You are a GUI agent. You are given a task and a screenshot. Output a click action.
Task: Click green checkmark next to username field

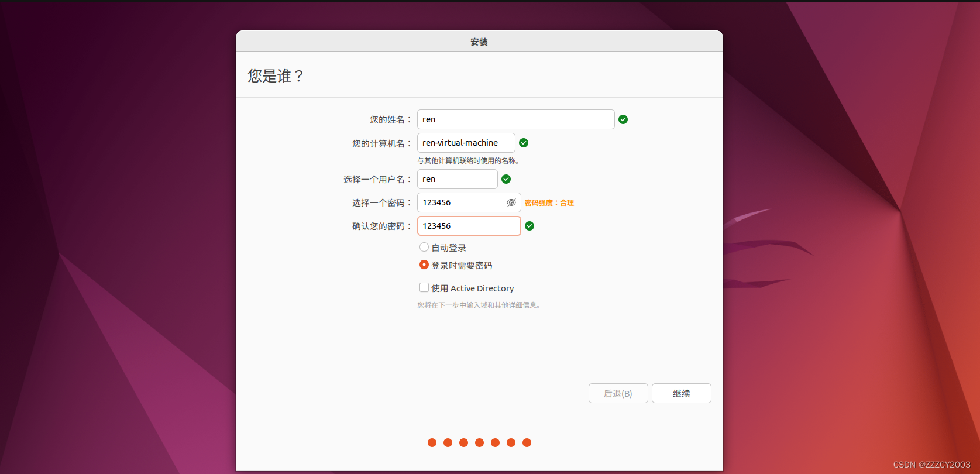506,179
